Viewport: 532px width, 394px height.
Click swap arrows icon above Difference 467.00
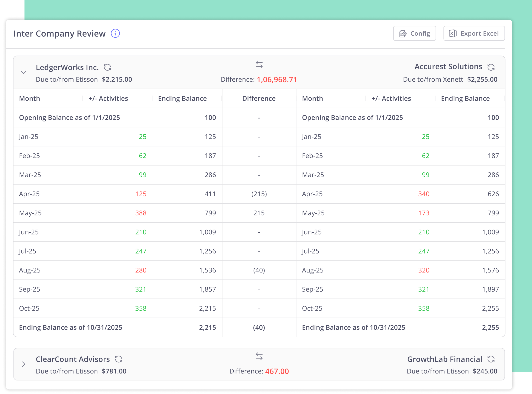tap(259, 356)
